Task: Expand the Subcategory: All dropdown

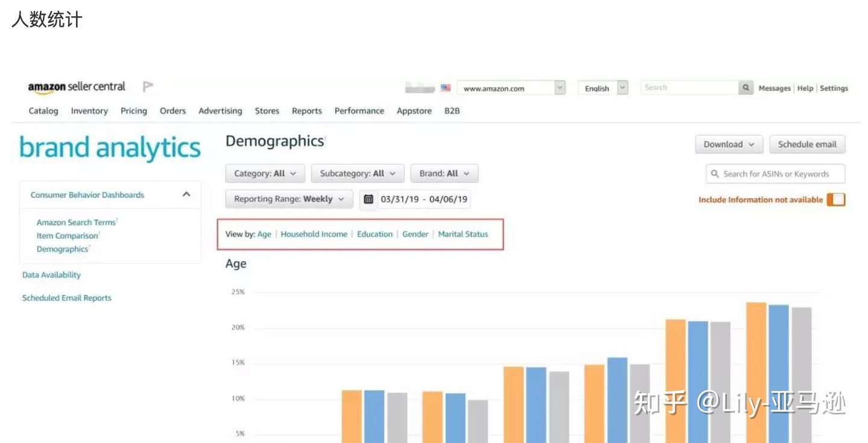Action: 357,174
